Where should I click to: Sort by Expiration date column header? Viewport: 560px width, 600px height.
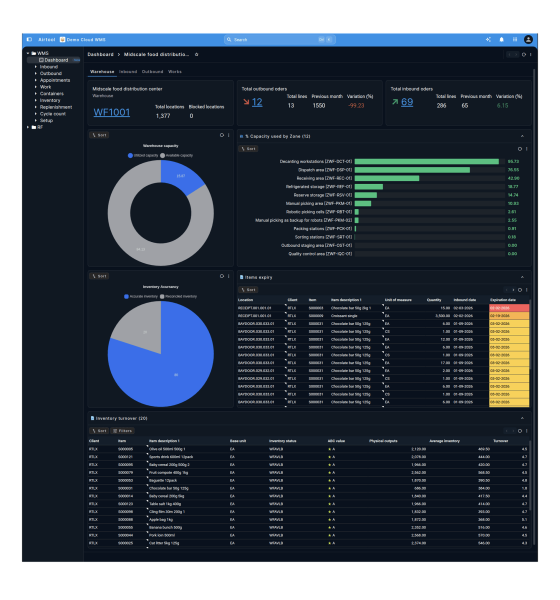503,300
